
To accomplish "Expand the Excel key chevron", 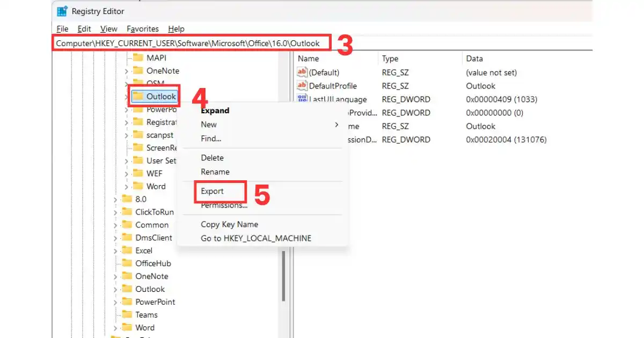I will [115, 251].
